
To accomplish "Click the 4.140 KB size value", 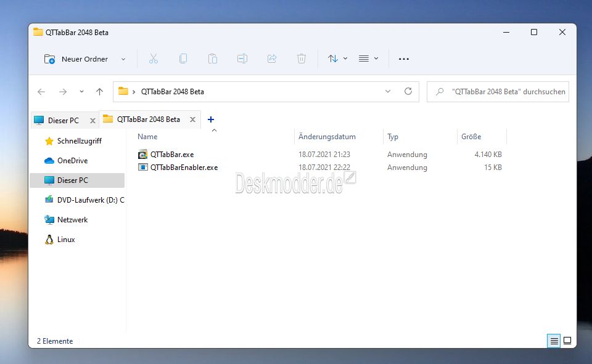I will tap(488, 155).
